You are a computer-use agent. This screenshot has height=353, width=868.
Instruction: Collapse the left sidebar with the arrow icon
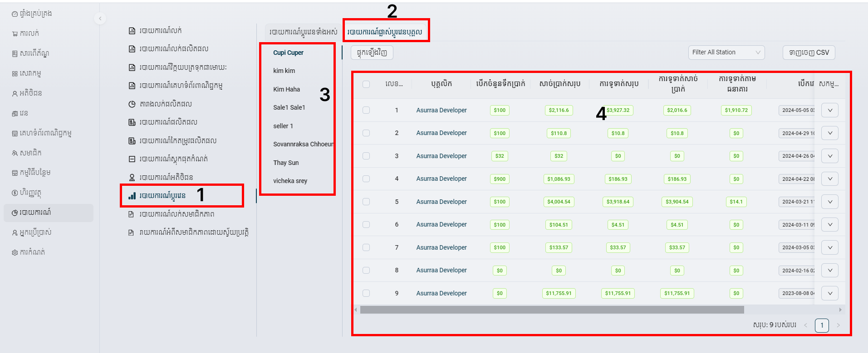(100, 19)
